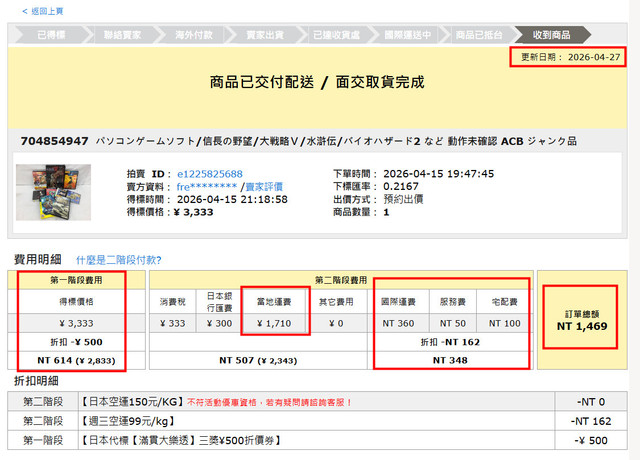Open auction ID e1225825688 link
Screen dimensions: 640x460
click(x=210, y=174)
